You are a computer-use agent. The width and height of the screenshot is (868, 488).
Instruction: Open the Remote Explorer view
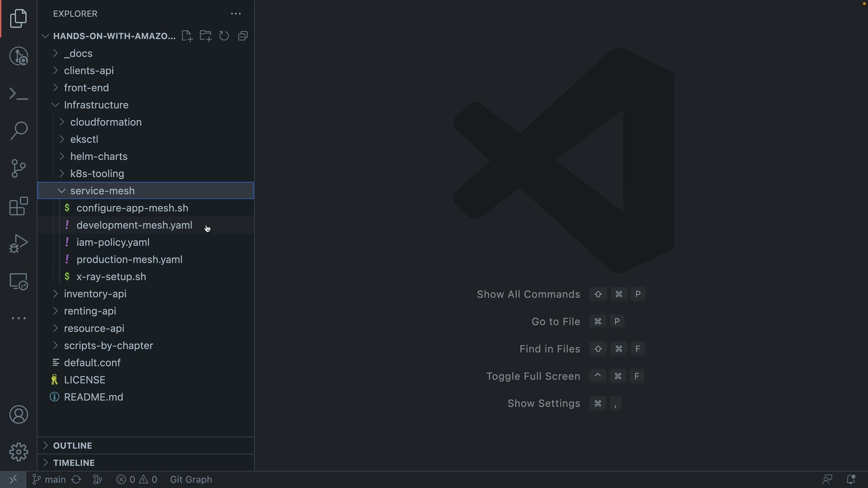19,282
